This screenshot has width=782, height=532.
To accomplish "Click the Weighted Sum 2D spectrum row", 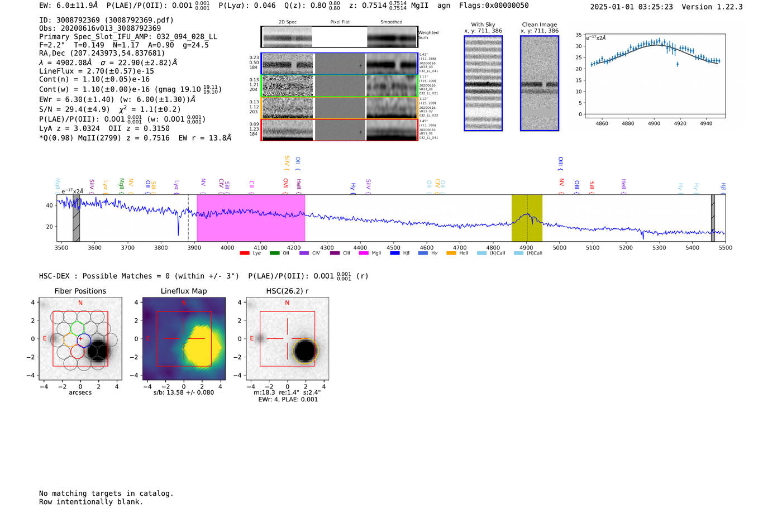I will pyautogui.click(x=340, y=37).
